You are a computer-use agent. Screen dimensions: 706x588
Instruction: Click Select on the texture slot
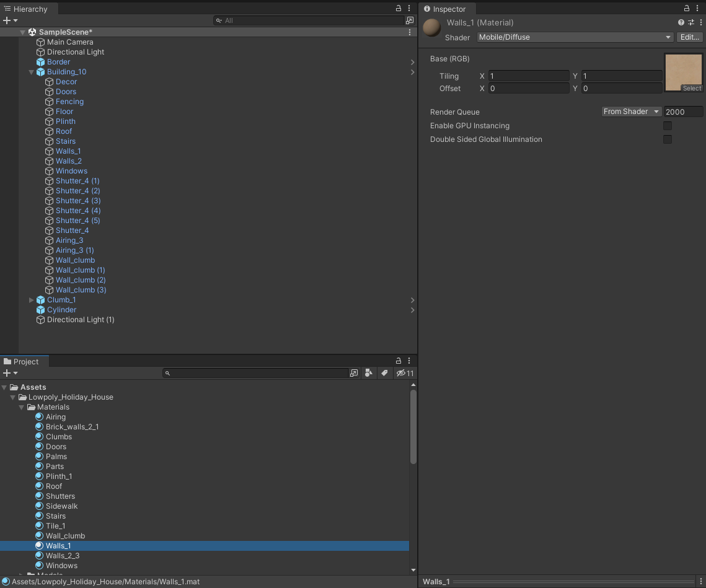692,89
